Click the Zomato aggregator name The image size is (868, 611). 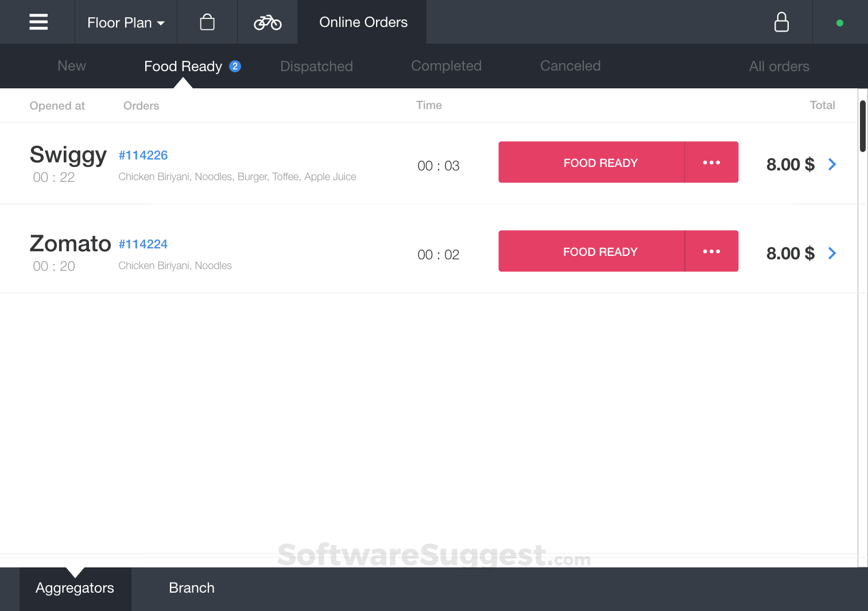[70, 244]
